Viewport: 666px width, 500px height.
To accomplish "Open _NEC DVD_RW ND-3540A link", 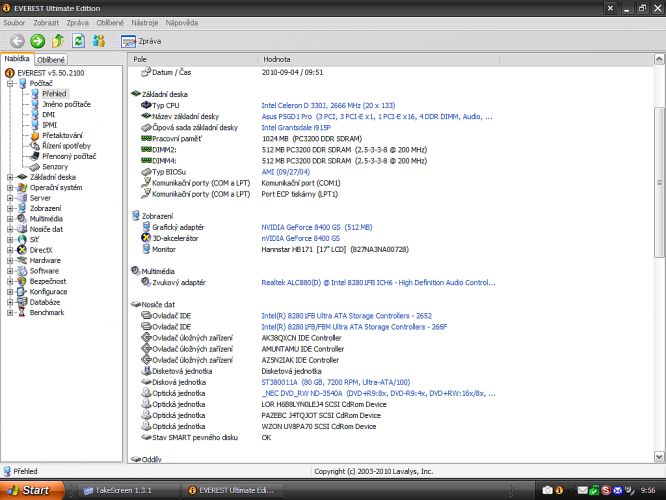I will (378, 393).
